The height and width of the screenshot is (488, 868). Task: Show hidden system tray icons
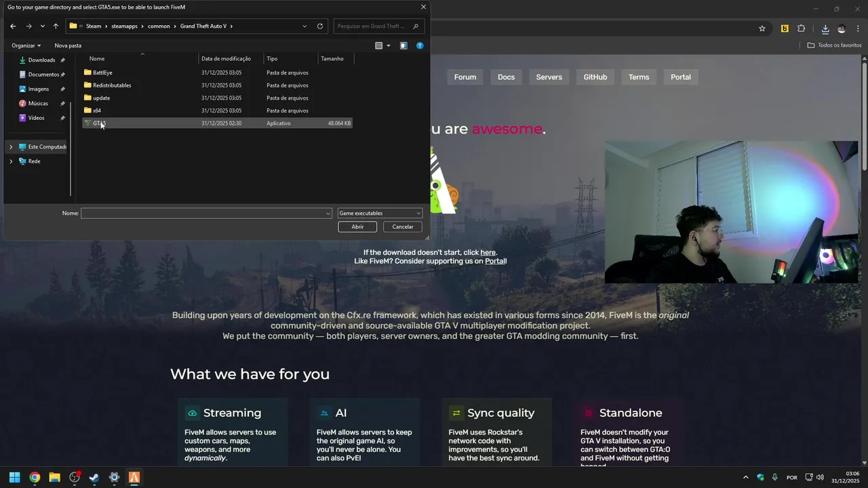tap(745, 477)
